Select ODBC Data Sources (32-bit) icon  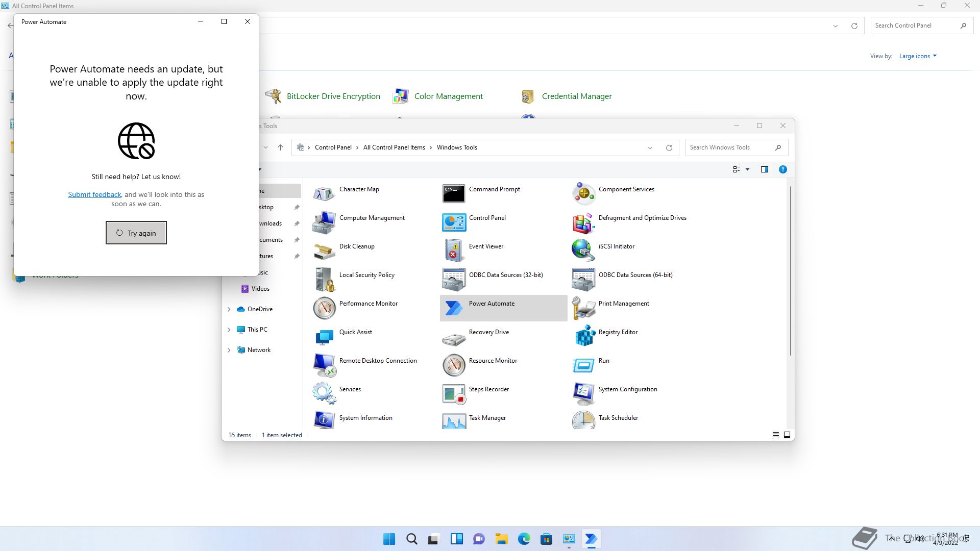click(454, 279)
